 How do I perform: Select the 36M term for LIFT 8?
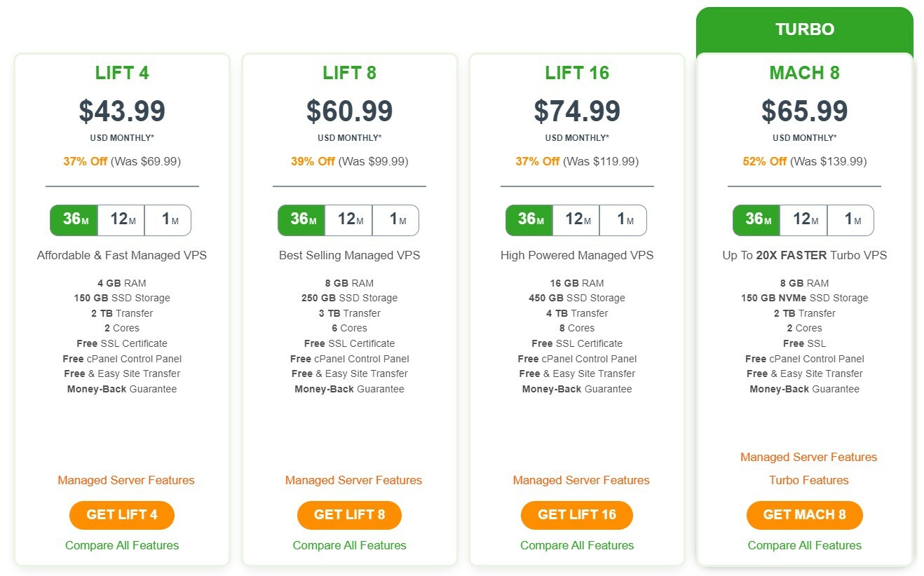tap(301, 219)
